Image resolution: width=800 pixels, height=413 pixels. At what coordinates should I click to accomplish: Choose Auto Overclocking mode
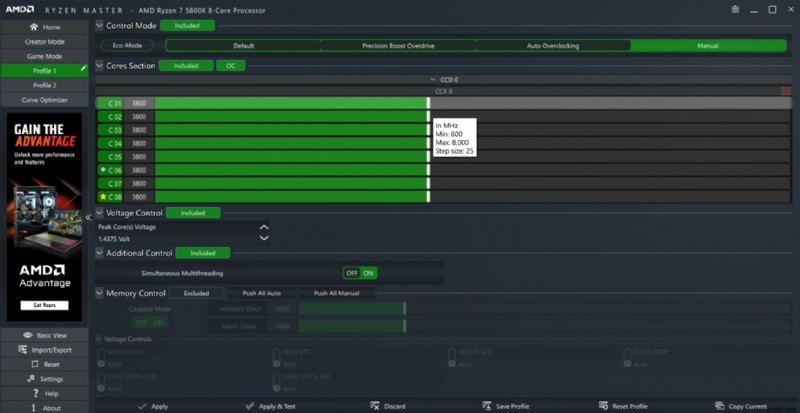(x=553, y=45)
